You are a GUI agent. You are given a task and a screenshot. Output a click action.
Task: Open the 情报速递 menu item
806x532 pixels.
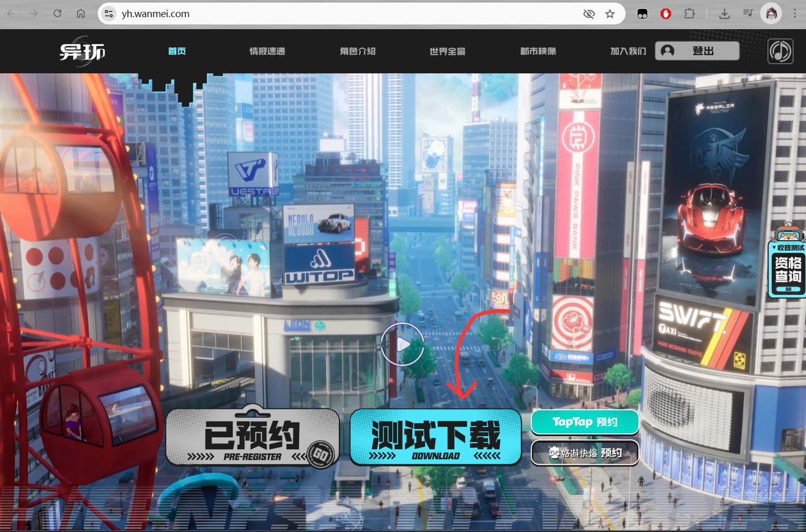267,51
